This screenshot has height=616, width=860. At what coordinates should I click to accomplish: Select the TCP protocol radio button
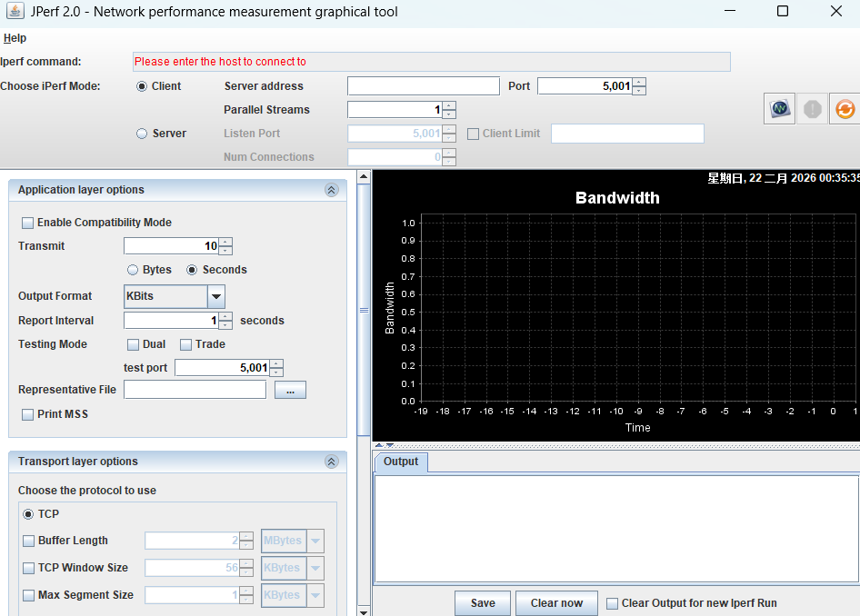click(28, 514)
